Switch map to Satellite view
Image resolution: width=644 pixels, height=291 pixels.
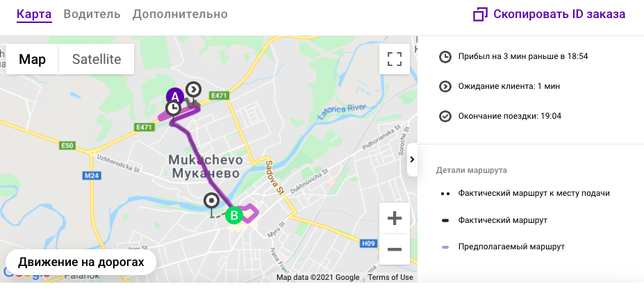click(97, 60)
